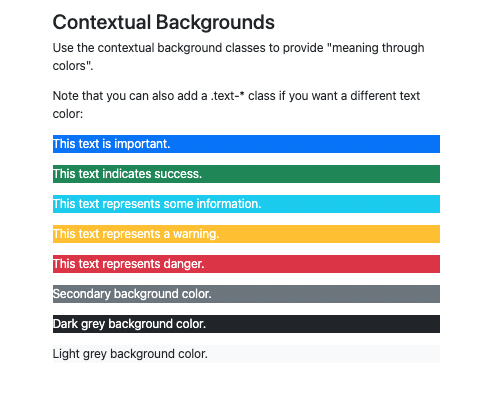Select the cyan information background bar
491x416 pixels.
pos(246,204)
